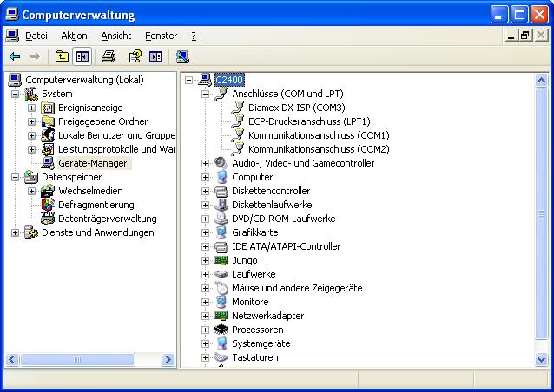This screenshot has height=392, width=554.
Task: Click the Leistungsprotokolle icon
Action: click(x=48, y=149)
